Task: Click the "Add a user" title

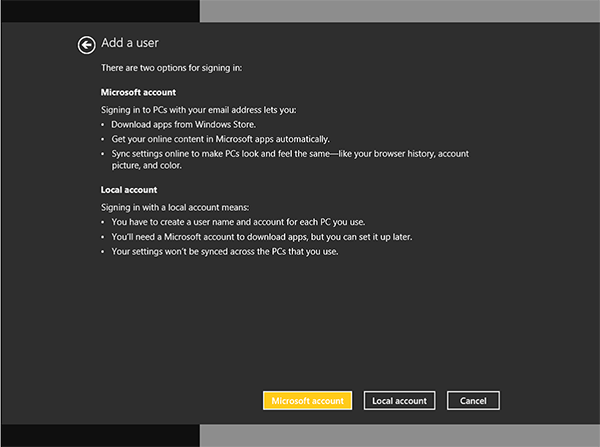Action: coord(130,44)
